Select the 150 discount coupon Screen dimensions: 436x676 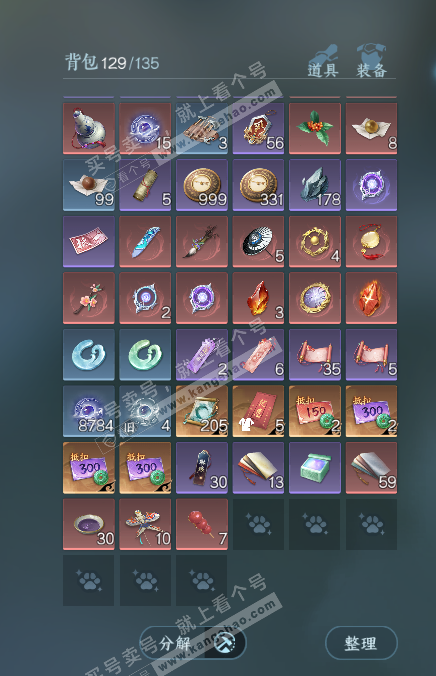pos(315,411)
